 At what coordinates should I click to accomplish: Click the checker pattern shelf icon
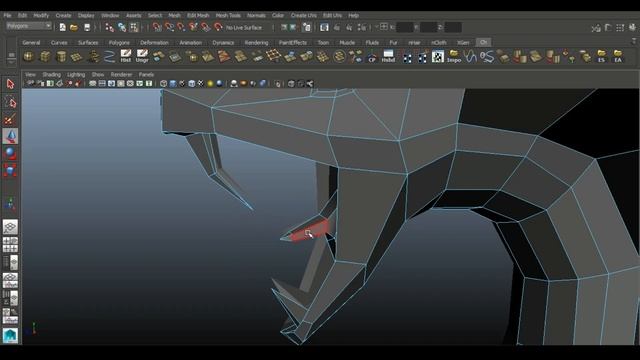click(x=438, y=56)
